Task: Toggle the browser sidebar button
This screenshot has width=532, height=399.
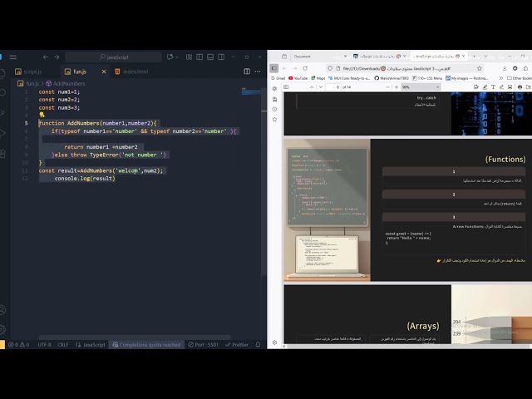Action: tap(274, 68)
